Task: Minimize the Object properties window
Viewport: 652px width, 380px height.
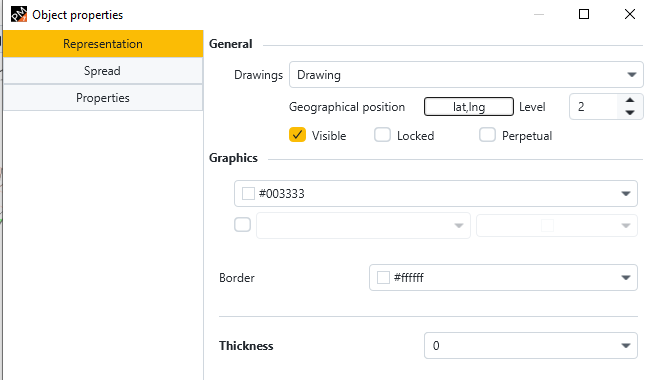Action: click(x=539, y=14)
